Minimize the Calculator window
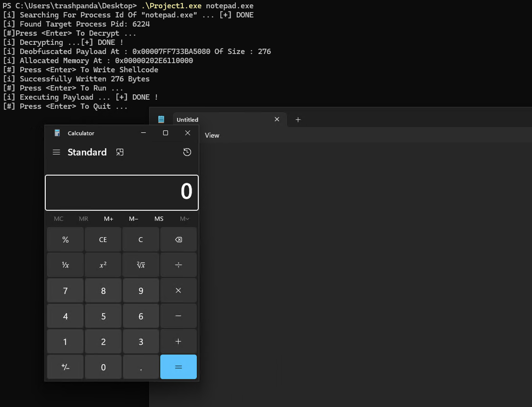This screenshot has height=407, width=532. [143, 133]
